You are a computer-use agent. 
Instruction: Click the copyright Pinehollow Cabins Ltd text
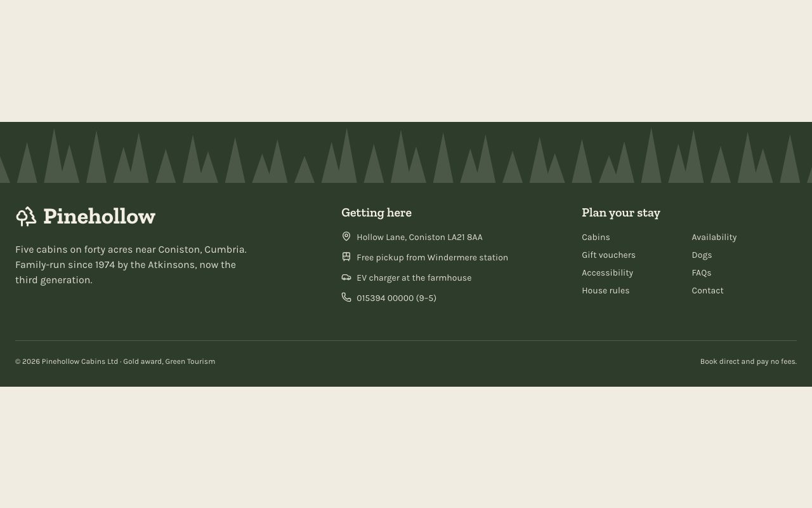coord(115,361)
